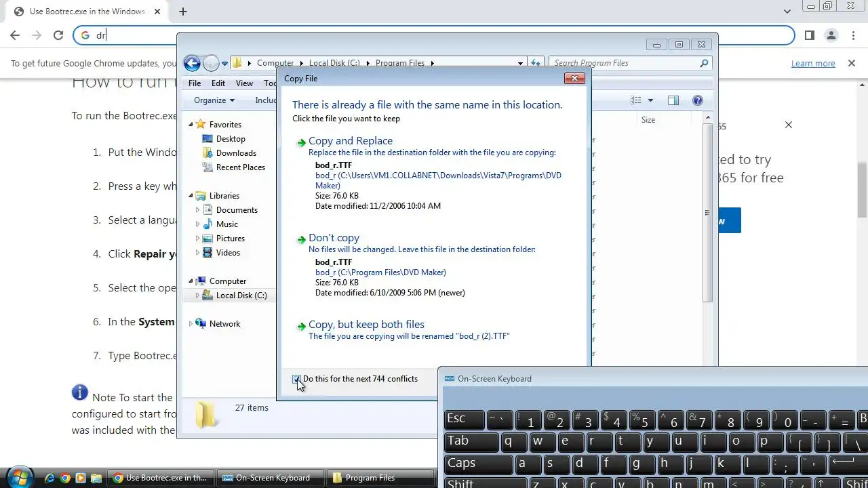Open the View menu in Explorer
Screen dimensions: 868x488
[x=244, y=83]
